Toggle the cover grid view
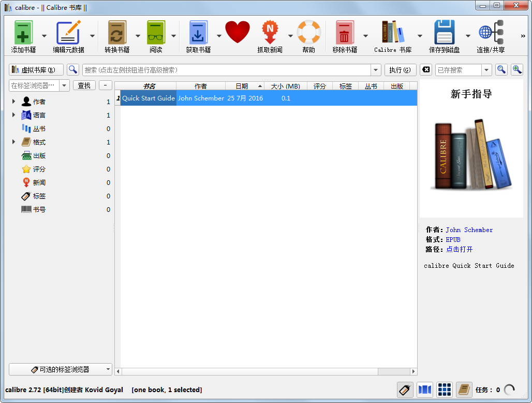Screen dimensions: 532x403 pyautogui.click(x=444, y=390)
